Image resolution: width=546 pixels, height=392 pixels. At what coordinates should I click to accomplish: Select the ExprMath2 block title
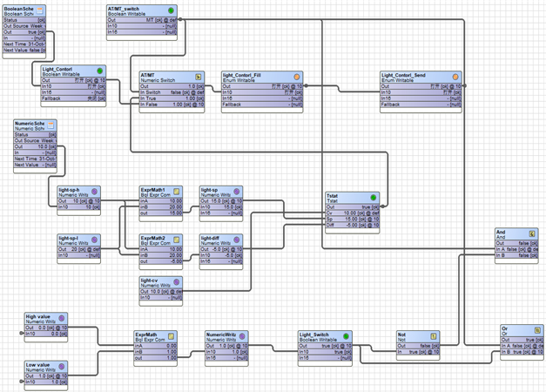point(155,237)
